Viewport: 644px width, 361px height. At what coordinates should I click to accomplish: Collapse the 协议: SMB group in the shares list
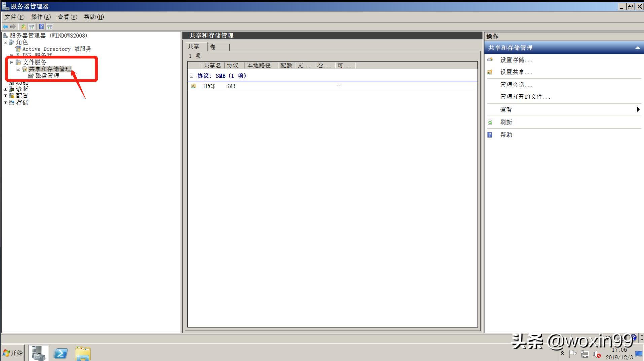click(192, 76)
